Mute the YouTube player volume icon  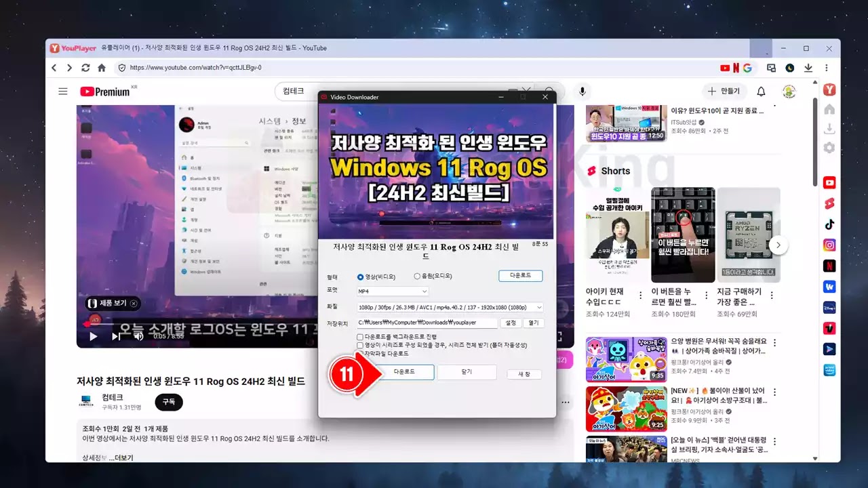click(138, 336)
